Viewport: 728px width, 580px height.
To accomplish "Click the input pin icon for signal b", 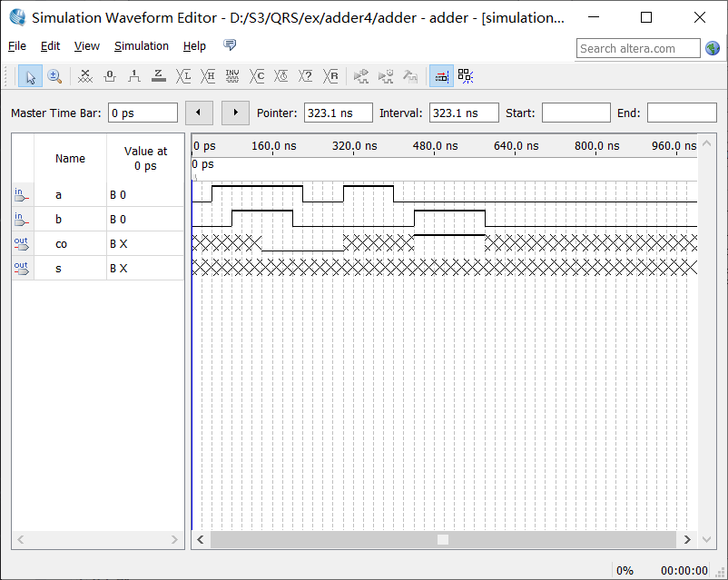I will coord(22,219).
